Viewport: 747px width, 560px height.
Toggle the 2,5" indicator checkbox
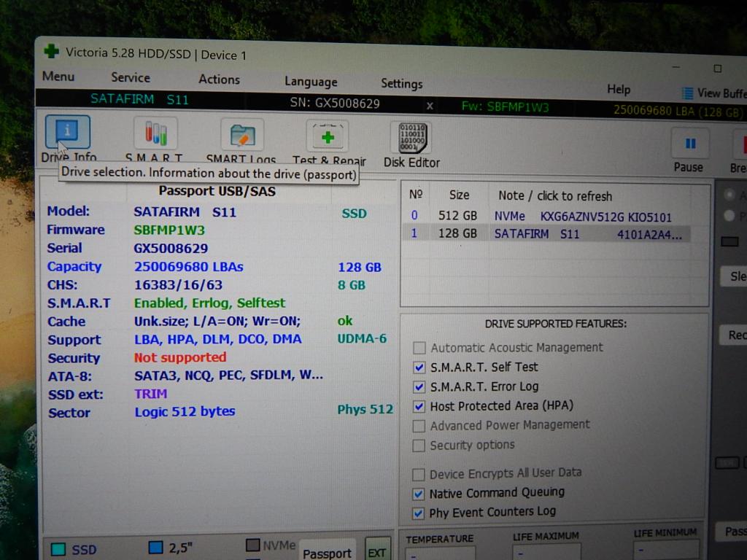pyautogui.click(x=156, y=547)
